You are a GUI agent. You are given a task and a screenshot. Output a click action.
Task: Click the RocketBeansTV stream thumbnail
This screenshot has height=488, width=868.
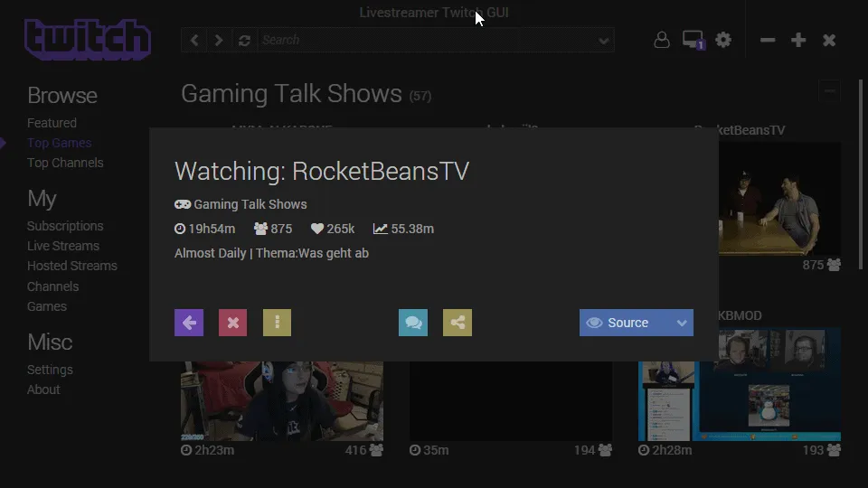[779, 199]
